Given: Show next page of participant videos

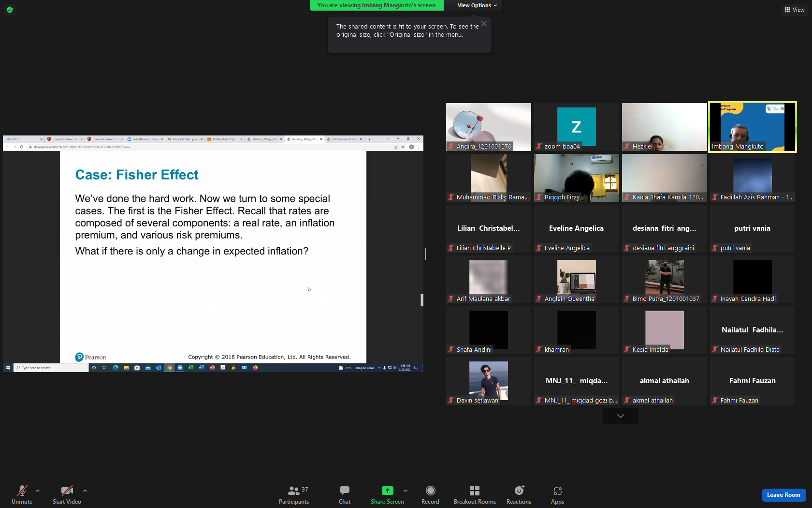Looking at the screenshot, I should [x=620, y=416].
